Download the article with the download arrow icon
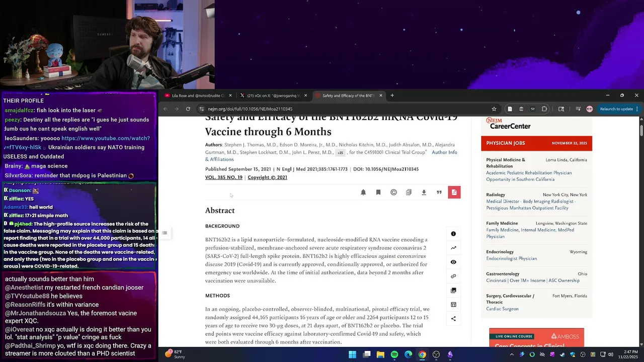 pyautogui.click(x=424, y=192)
